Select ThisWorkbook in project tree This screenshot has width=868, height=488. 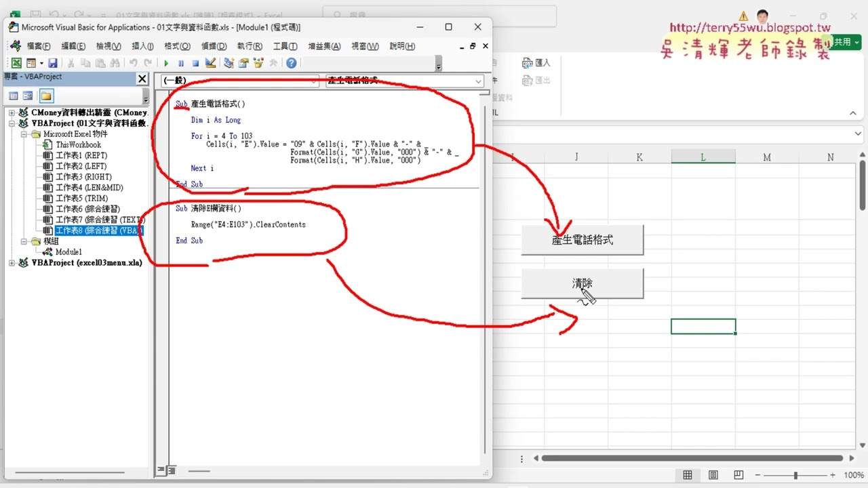pyautogui.click(x=78, y=145)
